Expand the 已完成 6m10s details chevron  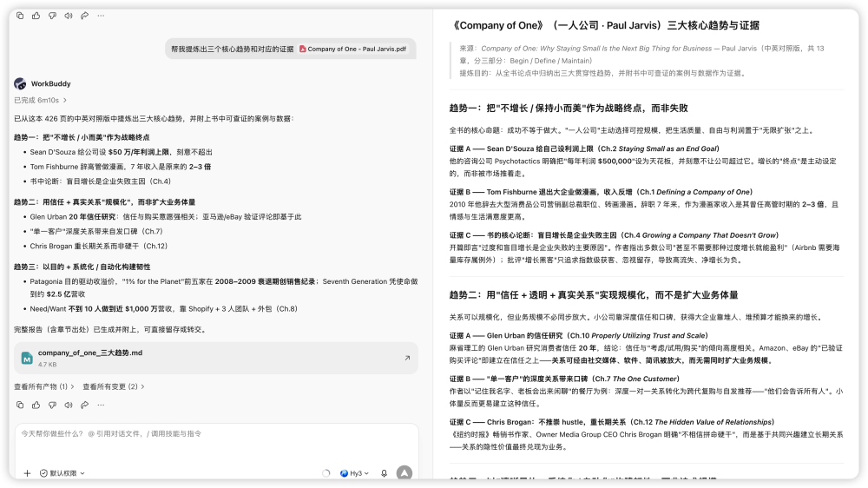[65, 100]
